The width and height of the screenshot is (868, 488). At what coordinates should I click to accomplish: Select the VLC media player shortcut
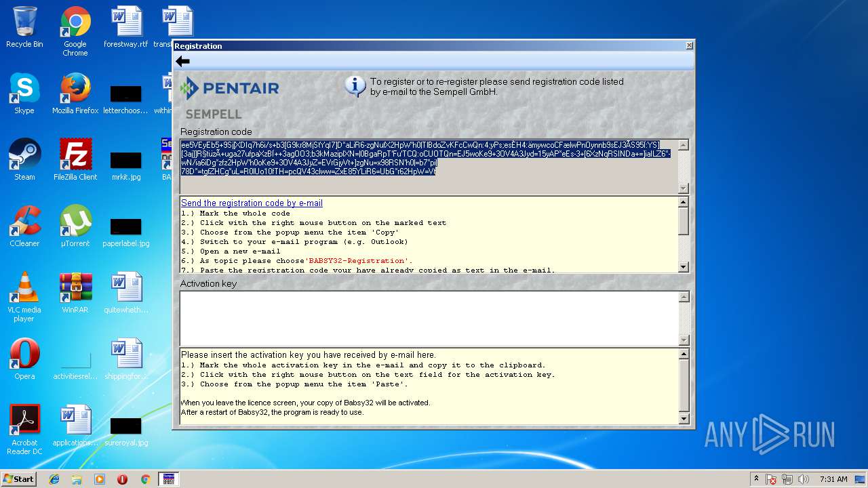click(x=24, y=297)
